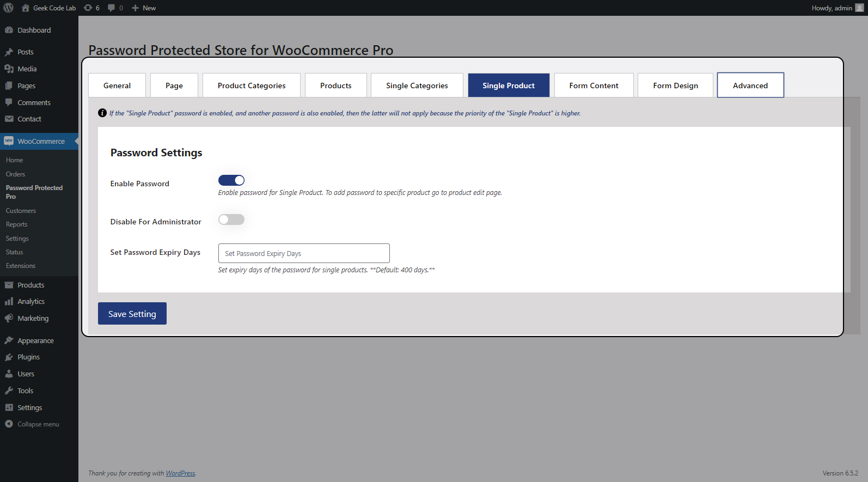Image resolution: width=868 pixels, height=482 pixels.
Task: Click the Media icon in sidebar
Action: [x=9, y=69]
